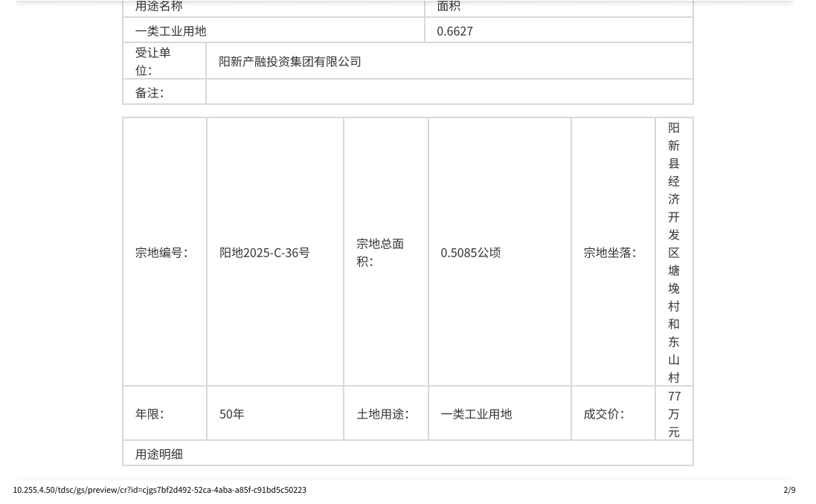816x504 pixels.
Task: Select the 0.5085公顷 total area value
Action: click(x=470, y=253)
